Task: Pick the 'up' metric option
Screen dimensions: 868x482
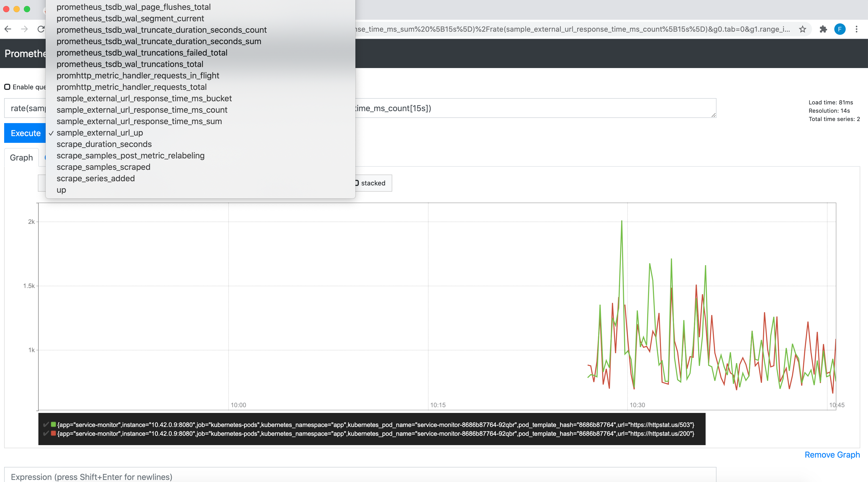Action: (x=61, y=190)
